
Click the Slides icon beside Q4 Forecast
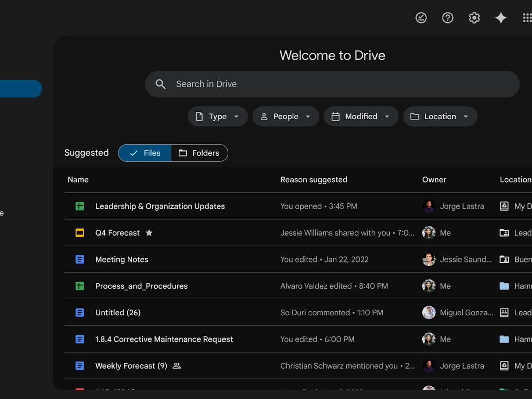80,233
